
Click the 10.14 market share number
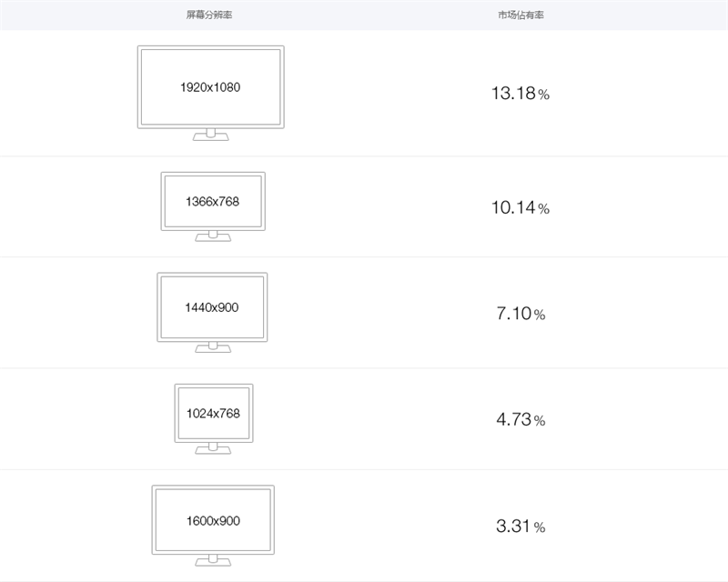(x=512, y=207)
